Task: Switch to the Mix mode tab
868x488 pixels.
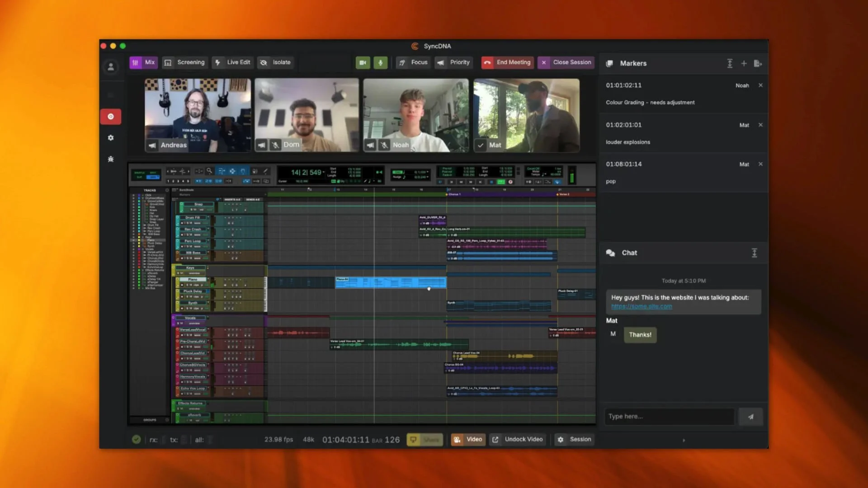Action: coord(143,62)
